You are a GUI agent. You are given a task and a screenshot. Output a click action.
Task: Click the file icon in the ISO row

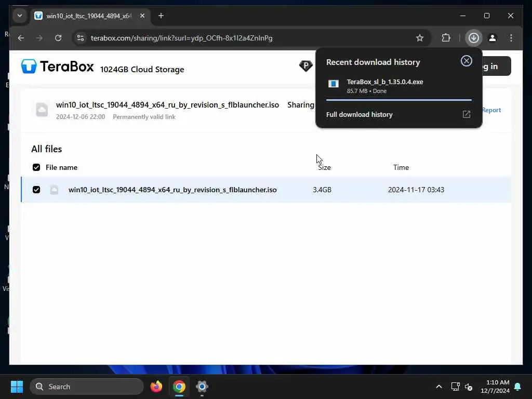click(x=54, y=190)
